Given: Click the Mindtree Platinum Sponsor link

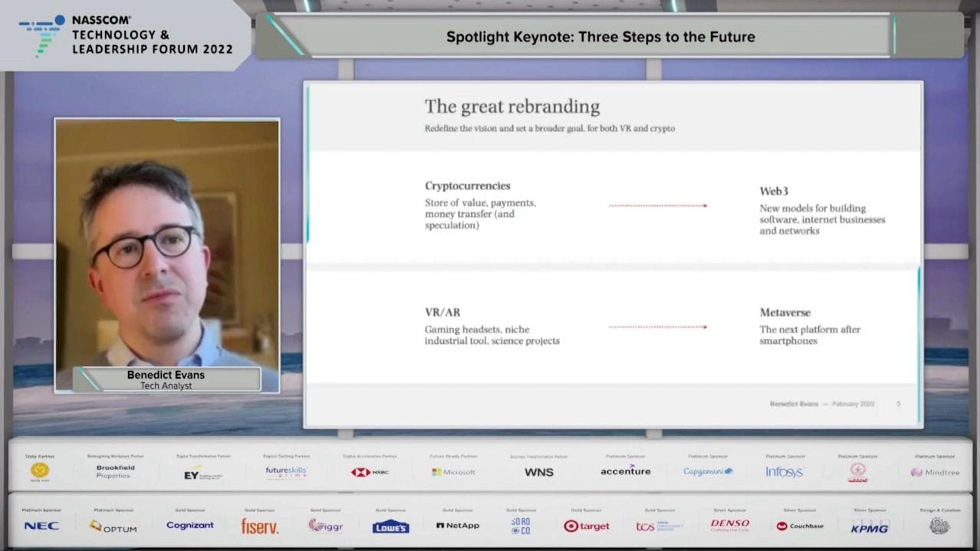Looking at the screenshot, I should coord(936,472).
